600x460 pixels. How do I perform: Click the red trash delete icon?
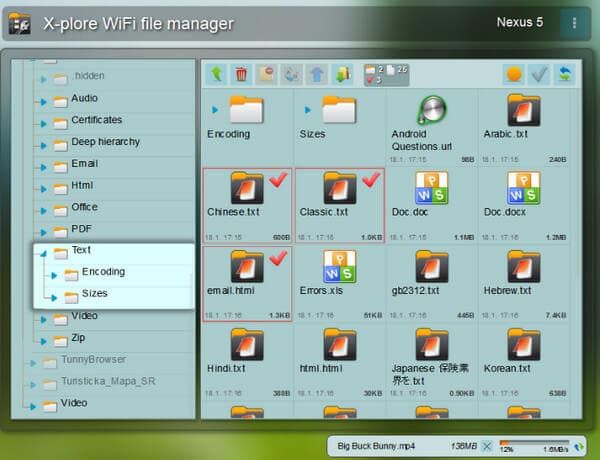click(241, 74)
